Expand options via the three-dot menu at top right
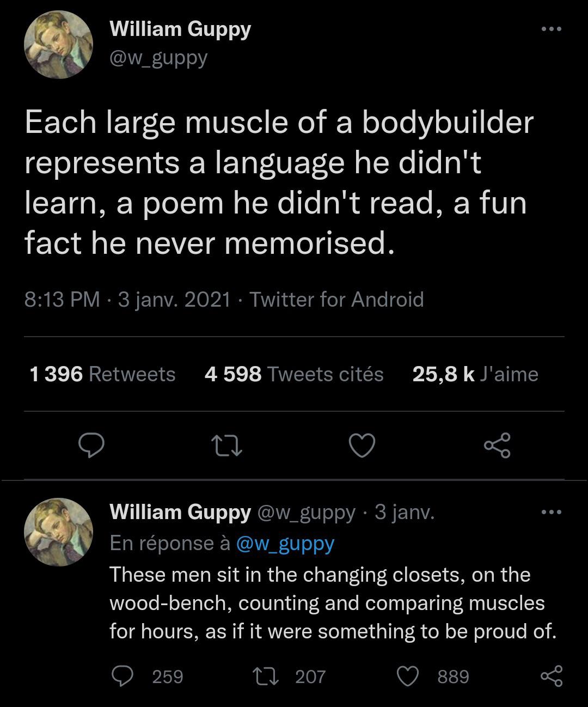Screen dimensions: 588x707 tap(550, 30)
